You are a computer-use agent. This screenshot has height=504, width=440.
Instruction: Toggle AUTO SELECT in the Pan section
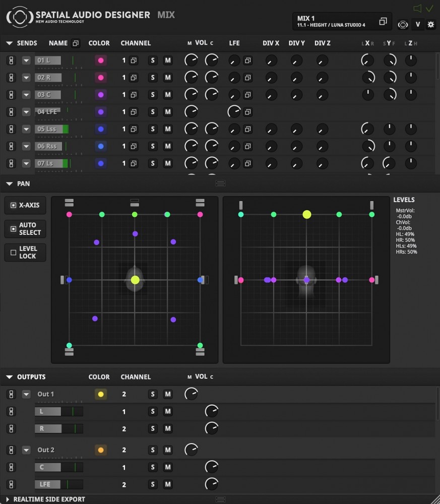[25, 229]
